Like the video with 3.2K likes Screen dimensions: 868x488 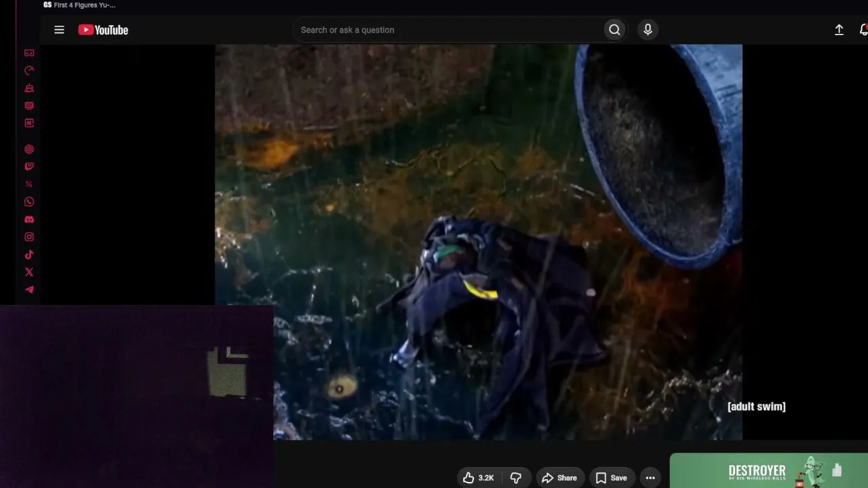479,478
